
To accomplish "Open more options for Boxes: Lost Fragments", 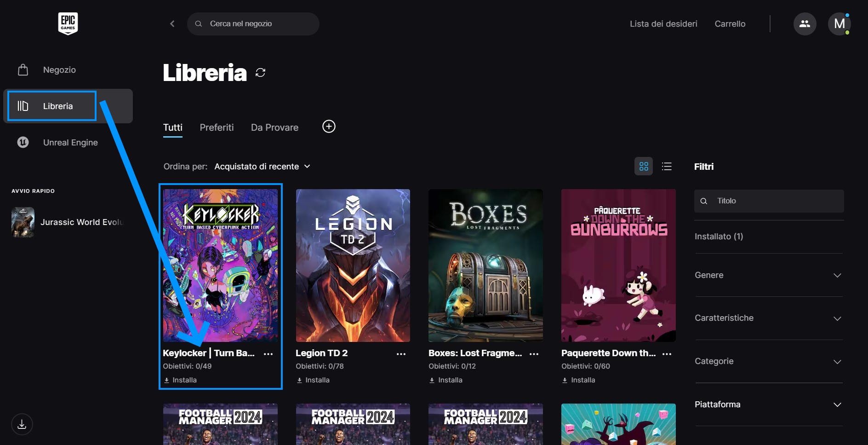I will coord(534,353).
